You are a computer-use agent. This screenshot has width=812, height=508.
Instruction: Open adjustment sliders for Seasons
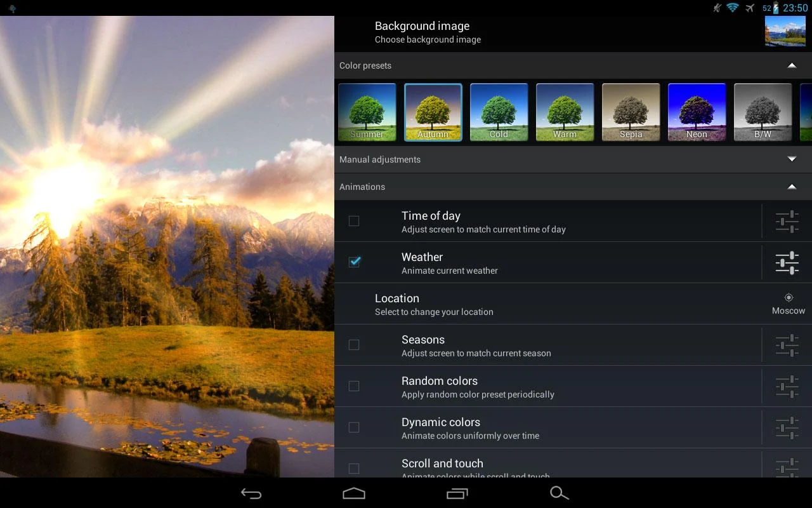[786, 345]
